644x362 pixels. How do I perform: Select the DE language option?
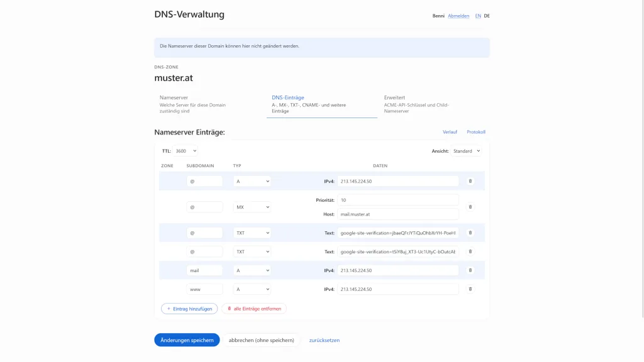(x=487, y=16)
